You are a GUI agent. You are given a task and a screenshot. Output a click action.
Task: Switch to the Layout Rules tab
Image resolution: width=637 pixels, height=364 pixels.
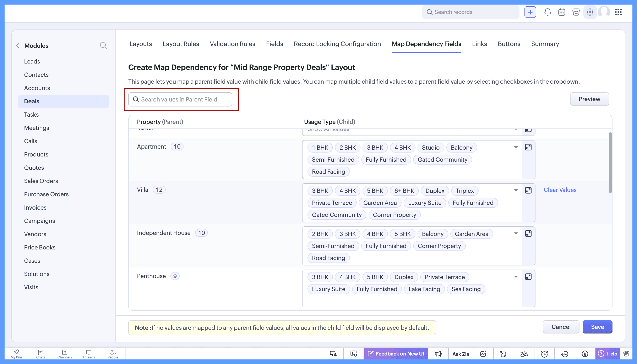tap(181, 44)
